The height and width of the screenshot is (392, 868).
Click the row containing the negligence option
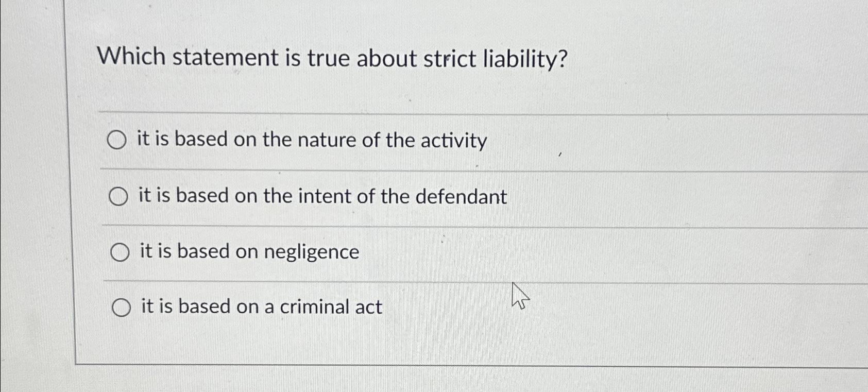(361, 252)
